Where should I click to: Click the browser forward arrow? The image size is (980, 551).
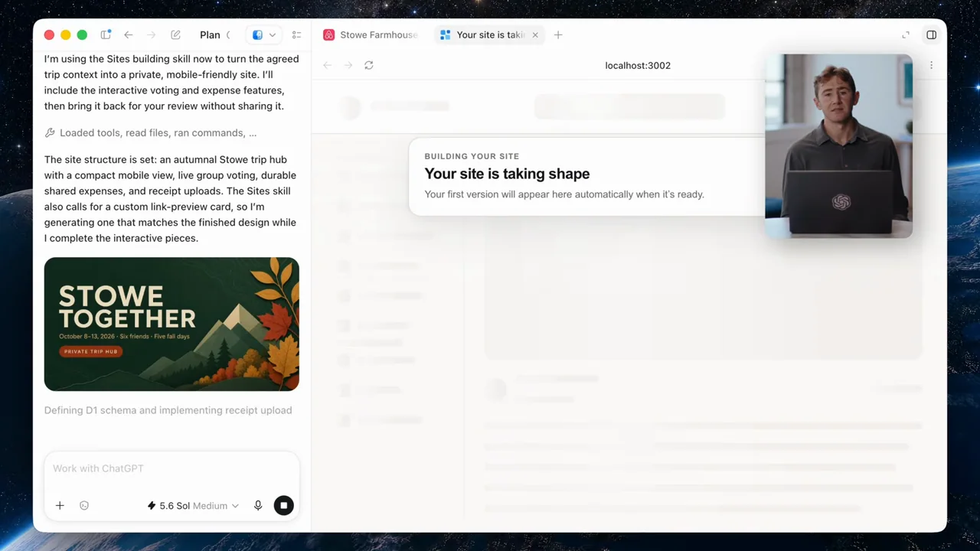(x=348, y=65)
